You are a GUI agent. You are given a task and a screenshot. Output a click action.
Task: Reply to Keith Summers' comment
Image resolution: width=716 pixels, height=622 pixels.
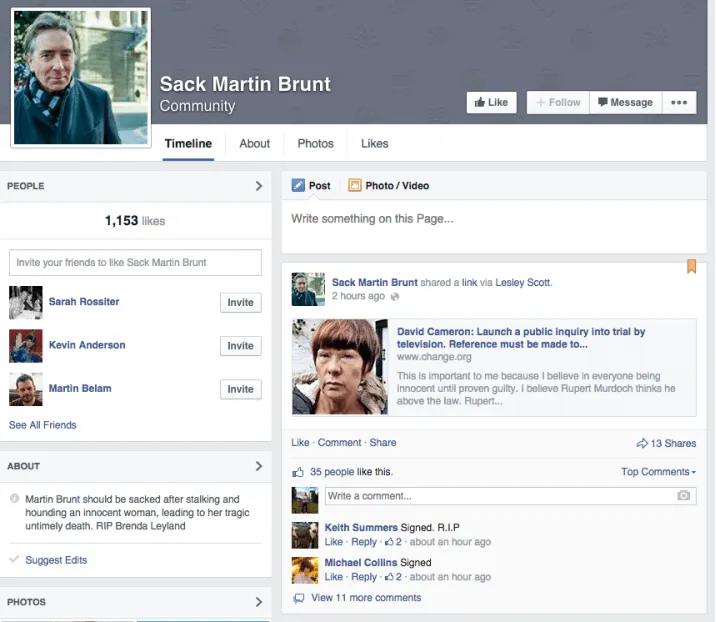coord(363,542)
